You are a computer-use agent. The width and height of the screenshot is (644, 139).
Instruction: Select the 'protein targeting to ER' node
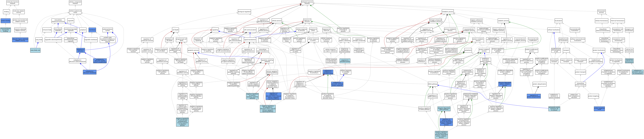click(599, 109)
